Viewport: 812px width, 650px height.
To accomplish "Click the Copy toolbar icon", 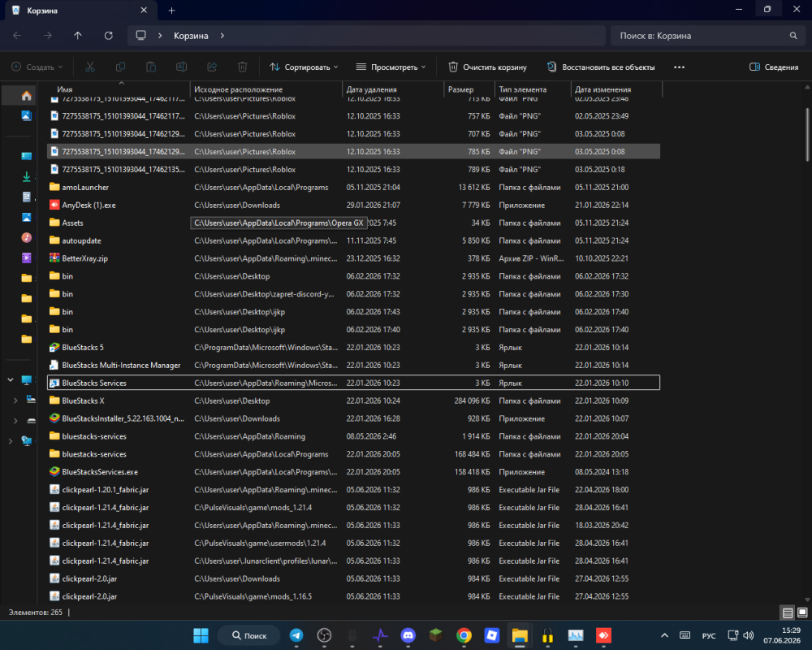I will pyautogui.click(x=120, y=67).
